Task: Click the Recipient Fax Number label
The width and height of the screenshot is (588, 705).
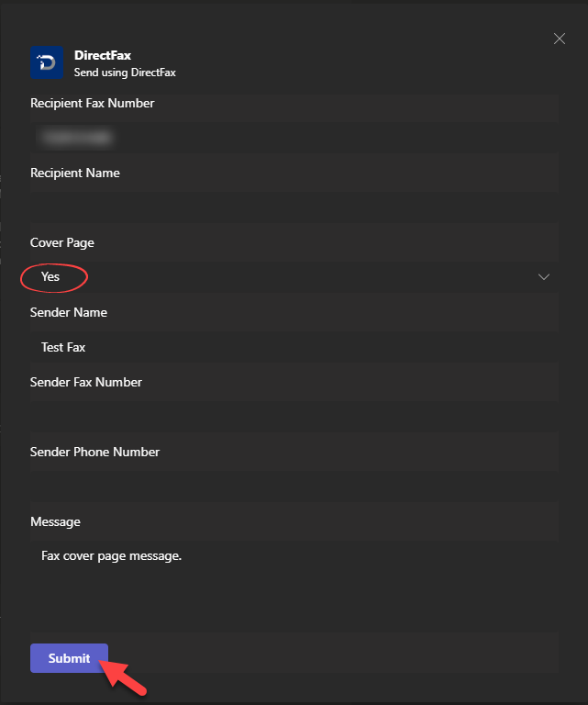Action: click(x=93, y=103)
